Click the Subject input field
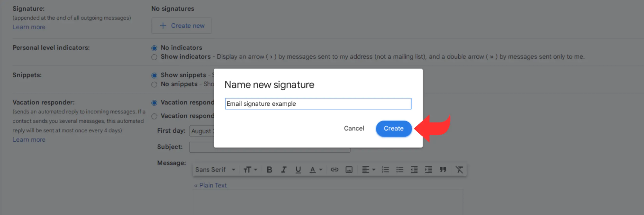This screenshot has width=644, height=215. pyautogui.click(x=270, y=147)
